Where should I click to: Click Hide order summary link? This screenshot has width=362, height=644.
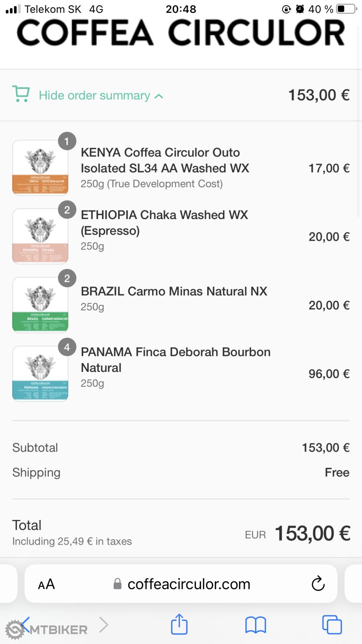tap(94, 95)
